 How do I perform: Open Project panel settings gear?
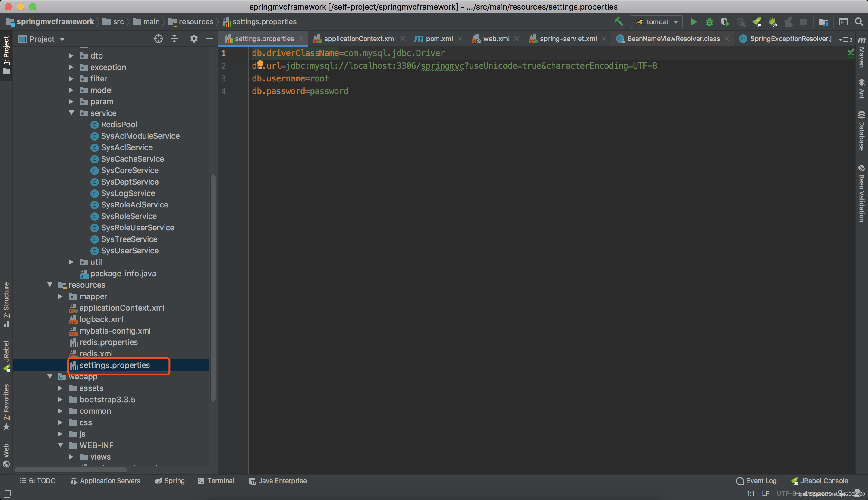194,39
